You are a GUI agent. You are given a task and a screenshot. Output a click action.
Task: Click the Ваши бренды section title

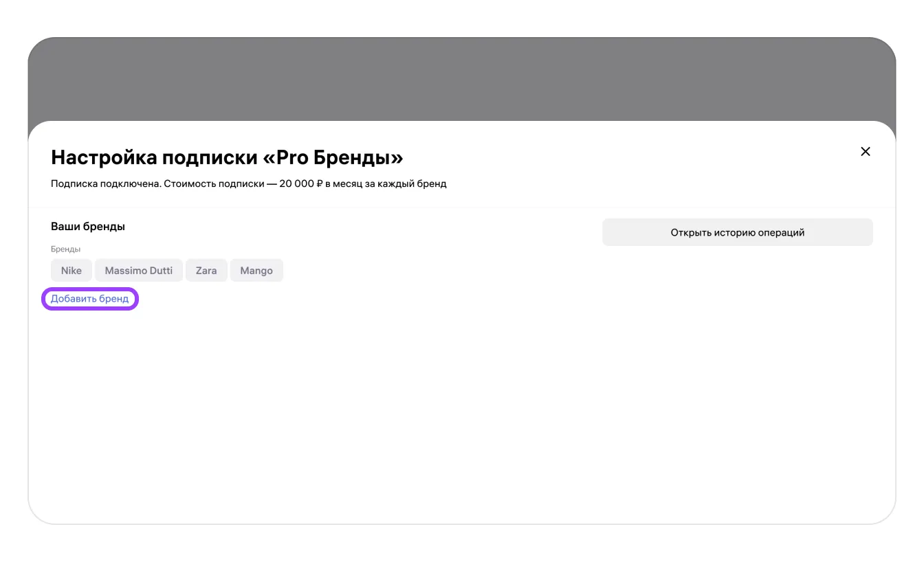pyautogui.click(x=88, y=226)
